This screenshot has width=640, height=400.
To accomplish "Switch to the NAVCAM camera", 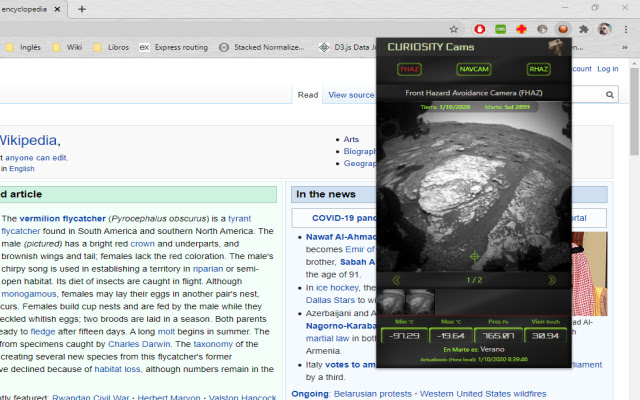I will coord(474,69).
